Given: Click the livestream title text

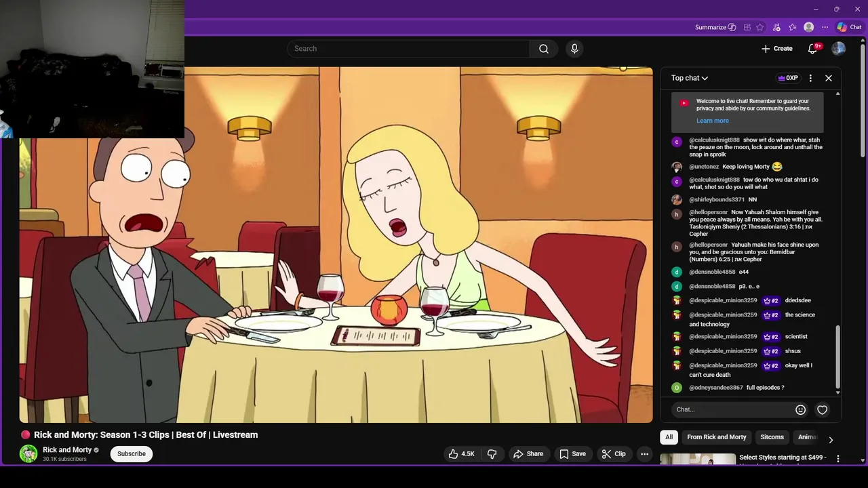Looking at the screenshot, I should tap(146, 435).
